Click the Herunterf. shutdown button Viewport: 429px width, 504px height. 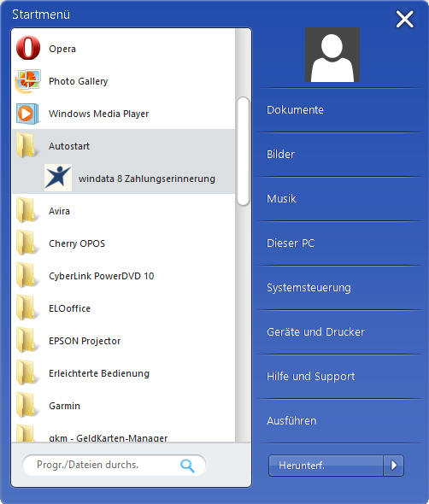pyautogui.click(x=326, y=465)
